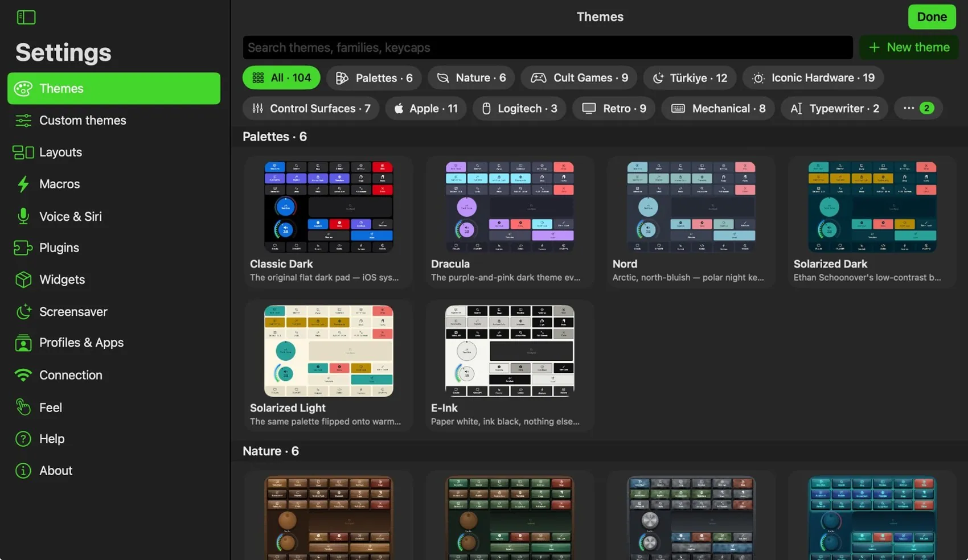Filter by Retro · 9
The width and height of the screenshot is (968, 560).
614,108
